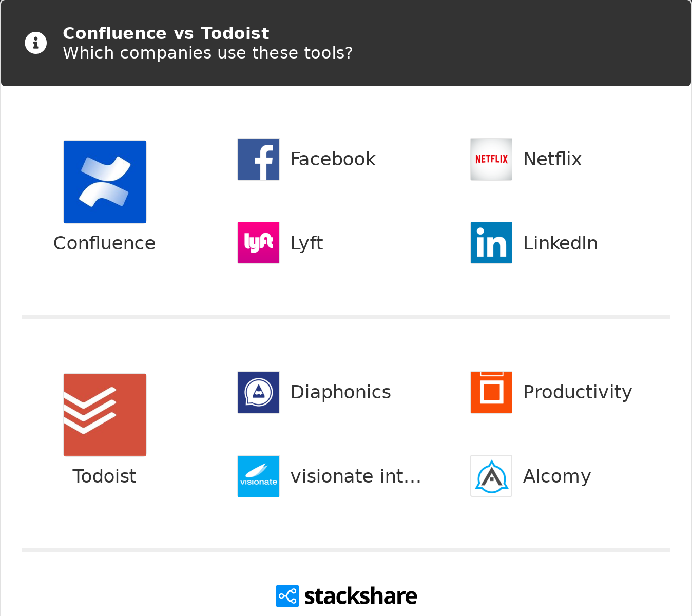
Task: Click the Diaphonics logo icon
Action: 259,392
